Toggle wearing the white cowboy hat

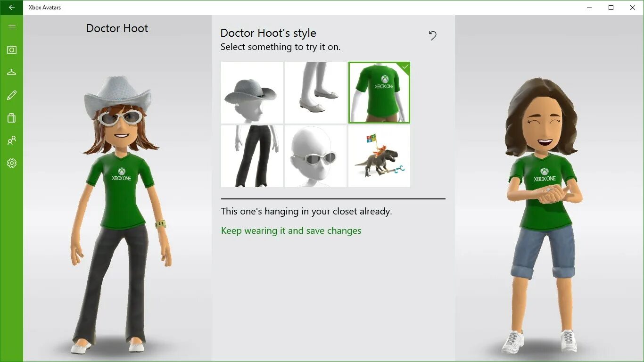[252, 92]
